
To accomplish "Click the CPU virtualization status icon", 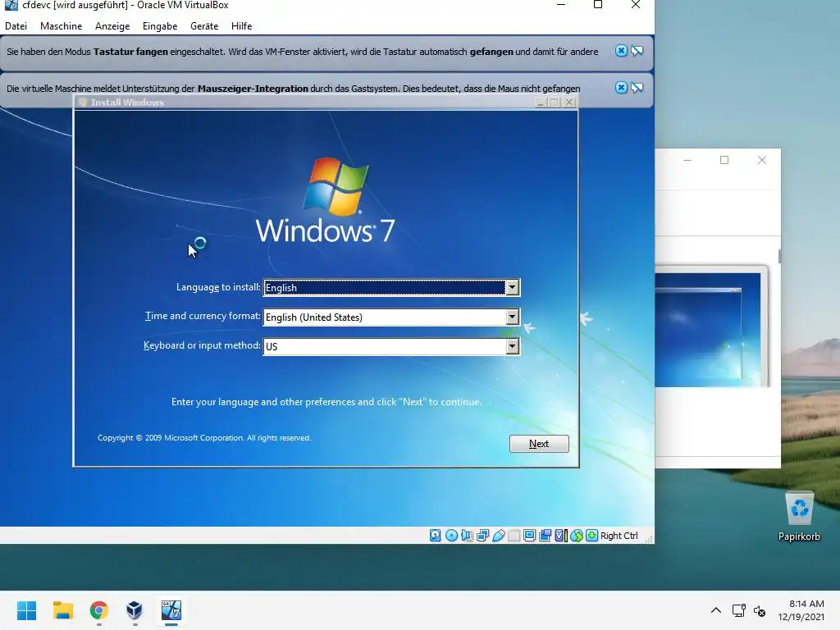I will (560, 535).
